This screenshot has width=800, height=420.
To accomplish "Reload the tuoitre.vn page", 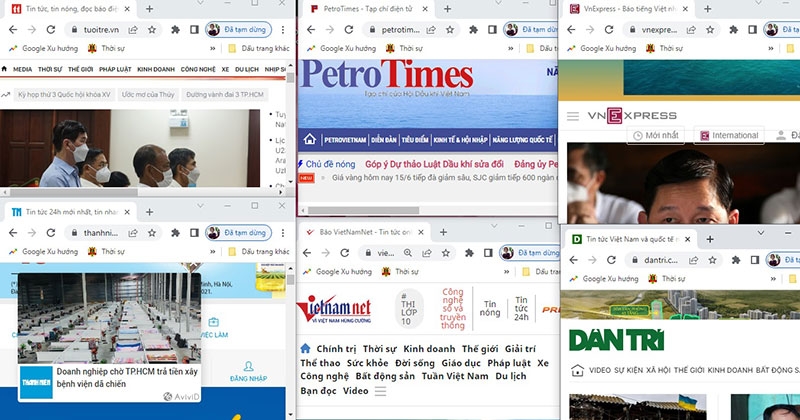I will [51, 30].
